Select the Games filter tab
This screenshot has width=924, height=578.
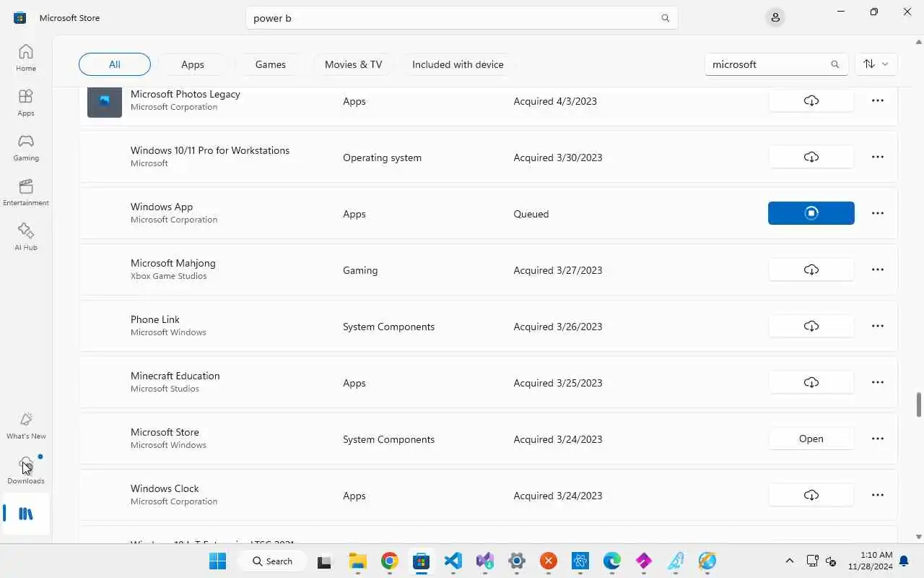click(271, 64)
